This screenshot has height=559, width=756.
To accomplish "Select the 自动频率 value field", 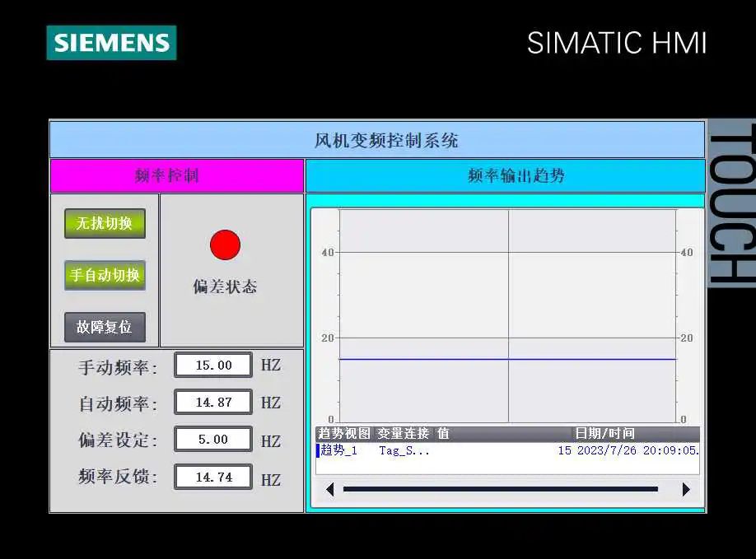I will pos(213,402).
